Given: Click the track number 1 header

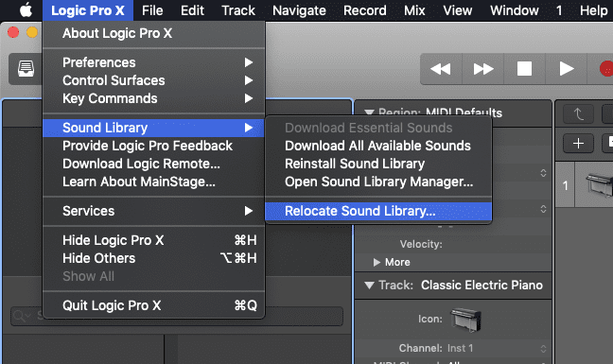Looking at the screenshot, I should pyautogui.click(x=565, y=185).
